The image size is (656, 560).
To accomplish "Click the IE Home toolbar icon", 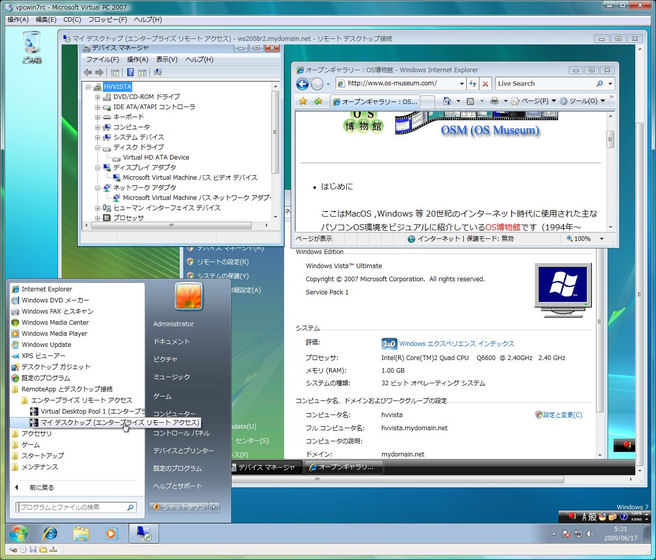I will (447, 101).
